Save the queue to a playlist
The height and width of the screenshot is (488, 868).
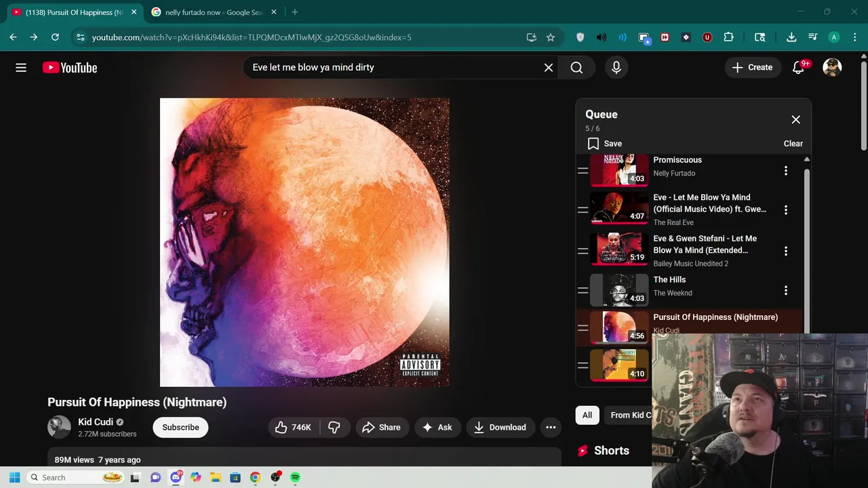coord(604,144)
